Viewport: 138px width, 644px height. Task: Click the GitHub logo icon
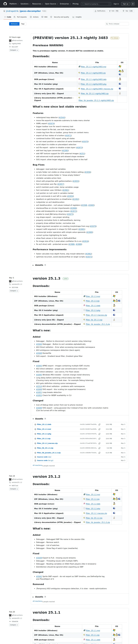click(5, 4)
